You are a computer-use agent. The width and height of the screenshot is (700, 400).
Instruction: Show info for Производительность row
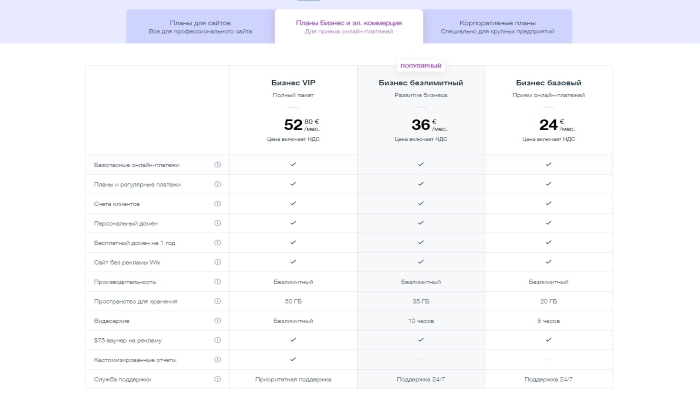tap(217, 282)
